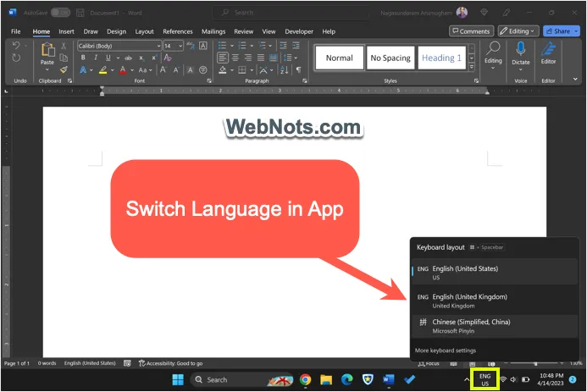
Task: Expand the Numbering dropdown arrow
Action: (x=252, y=46)
